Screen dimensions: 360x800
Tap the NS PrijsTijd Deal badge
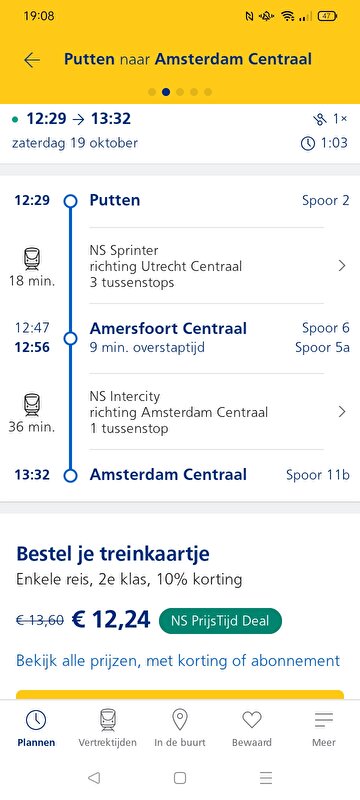click(220, 621)
